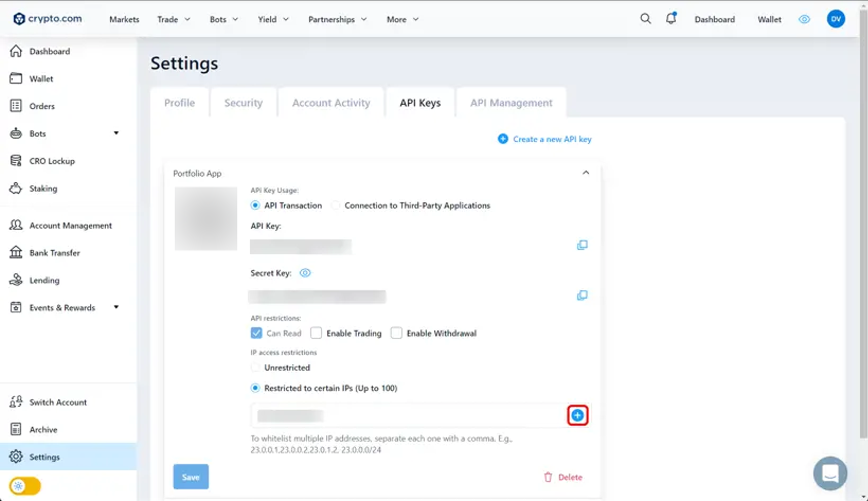This screenshot has height=501, width=868.
Task: Select the Unrestricted IP access option
Action: tap(255, 368)
